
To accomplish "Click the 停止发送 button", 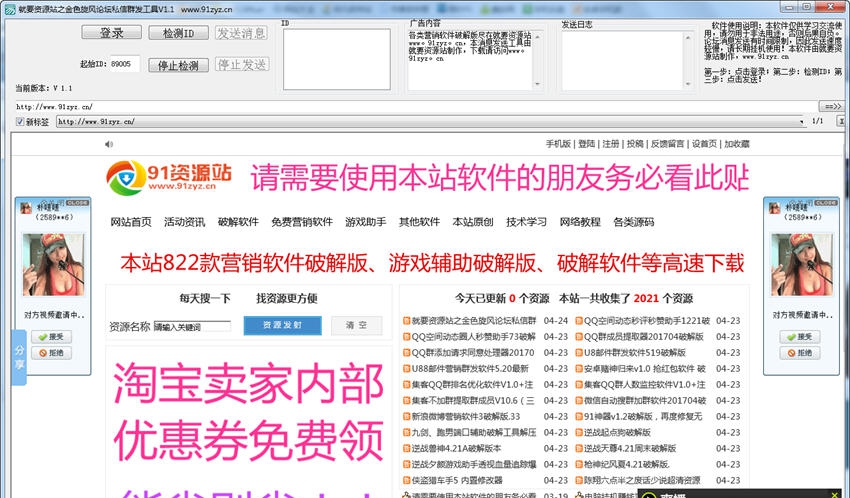I will coord(241,65).
